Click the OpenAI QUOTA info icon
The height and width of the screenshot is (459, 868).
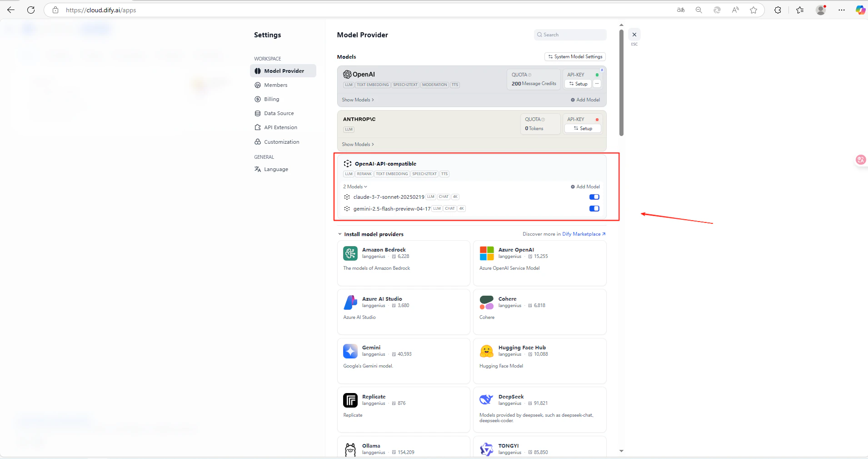coord(530,75)
